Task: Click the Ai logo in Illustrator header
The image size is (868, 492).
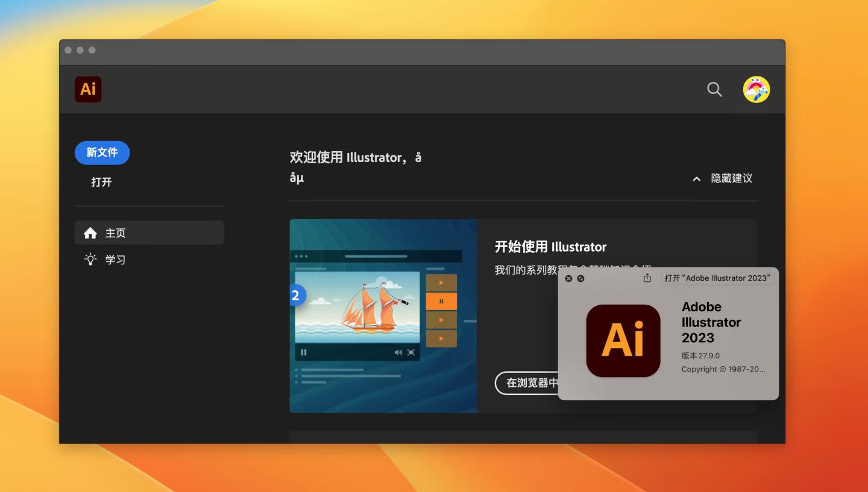Action: (x=88, y=89)
